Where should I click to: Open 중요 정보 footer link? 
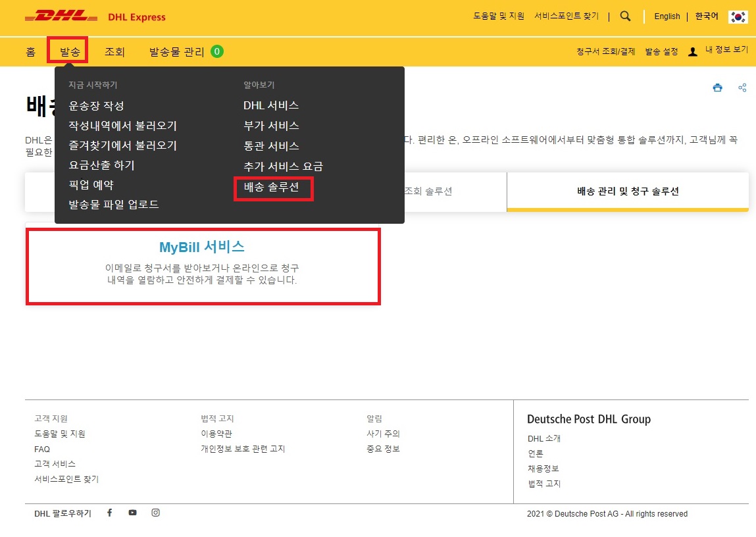click(x=384, y=449)
